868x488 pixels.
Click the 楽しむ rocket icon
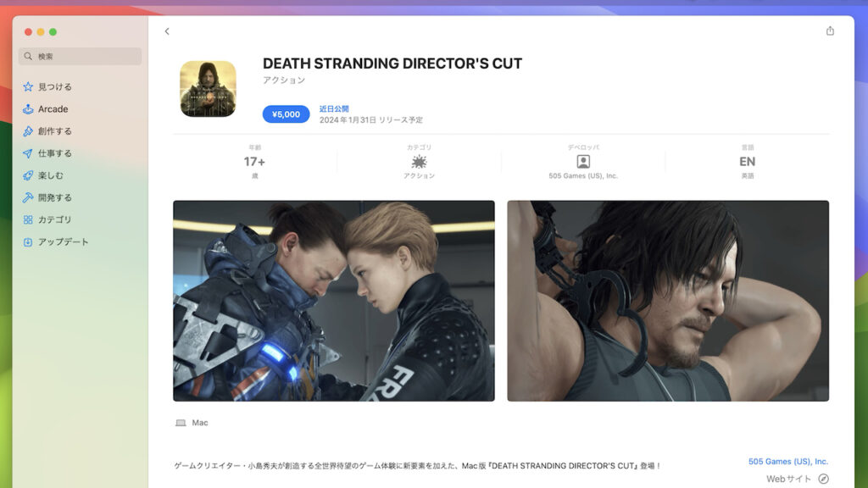point(28,175)
